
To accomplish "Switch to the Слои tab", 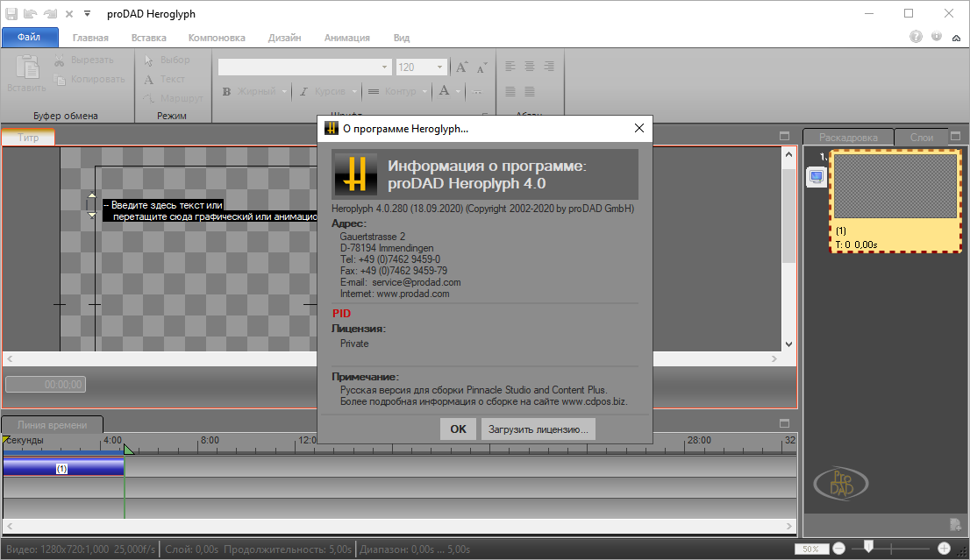I will pos(921,138).
